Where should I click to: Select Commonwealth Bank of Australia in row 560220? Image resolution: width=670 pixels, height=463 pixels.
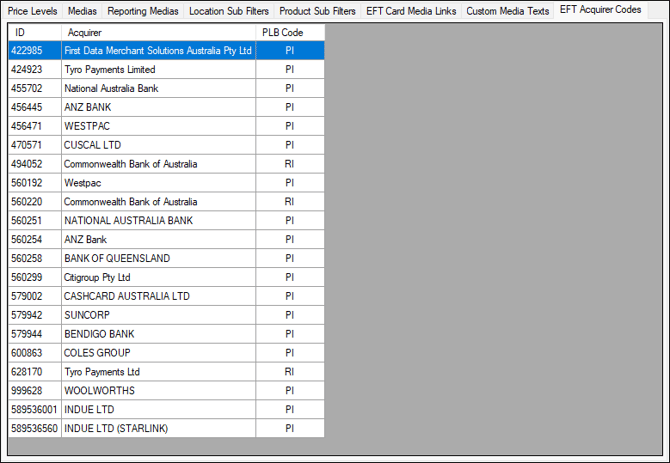[159, 201]
